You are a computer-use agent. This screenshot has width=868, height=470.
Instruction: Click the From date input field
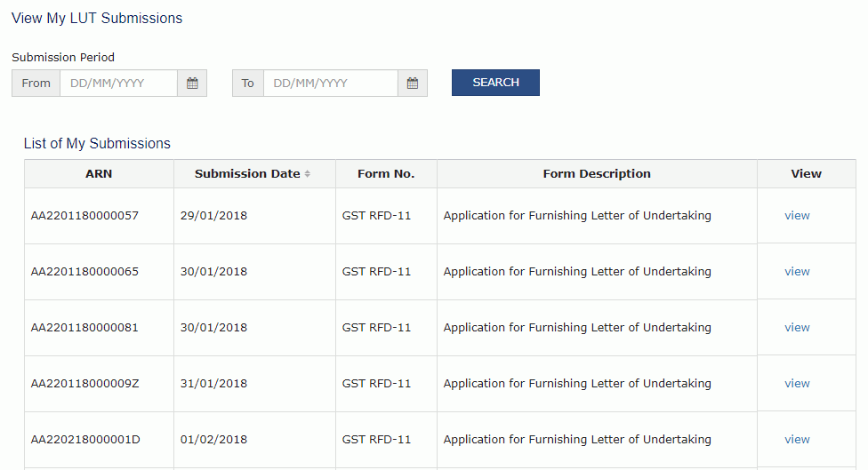[x=118, y=84]
